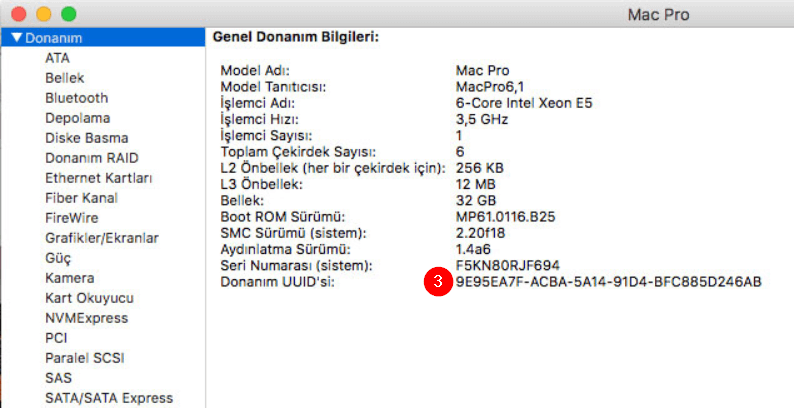Click the Model Adı label

[x=255, y=71]
